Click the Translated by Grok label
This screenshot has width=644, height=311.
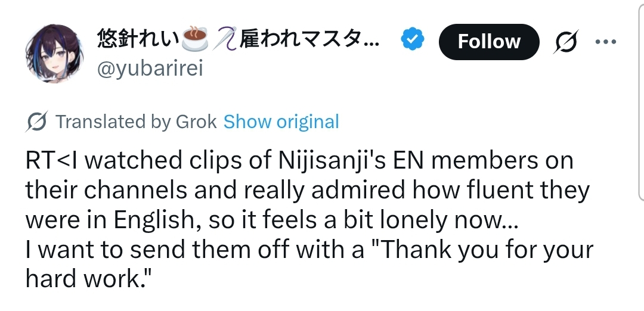136,122
